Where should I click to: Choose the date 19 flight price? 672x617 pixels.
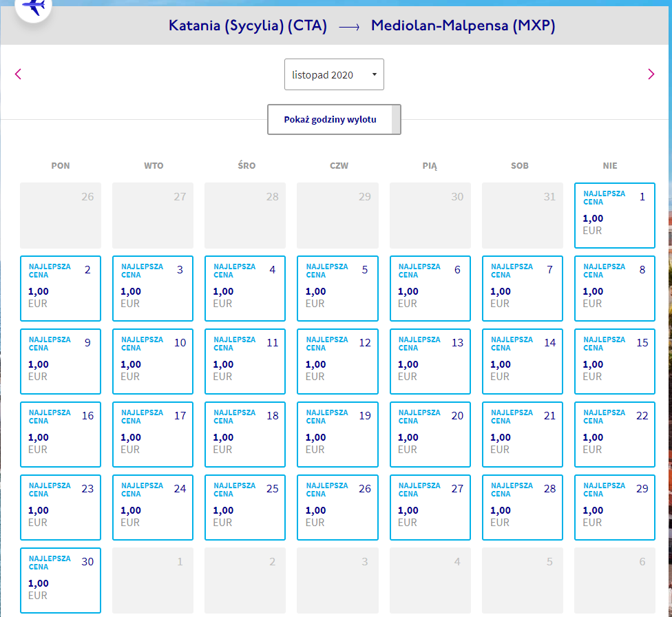[x=337, y=435]
